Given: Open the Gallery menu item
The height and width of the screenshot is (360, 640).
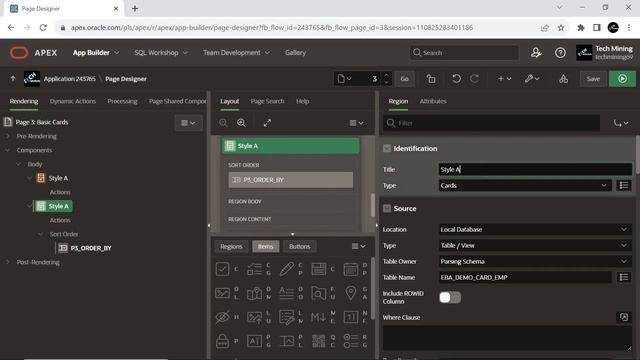Looking at the screenshot, I should point(296,53).
